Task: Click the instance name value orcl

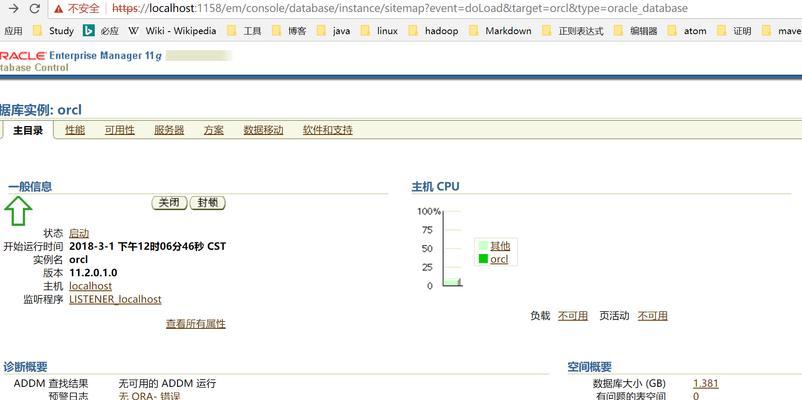Action: (x=79, y=259)
